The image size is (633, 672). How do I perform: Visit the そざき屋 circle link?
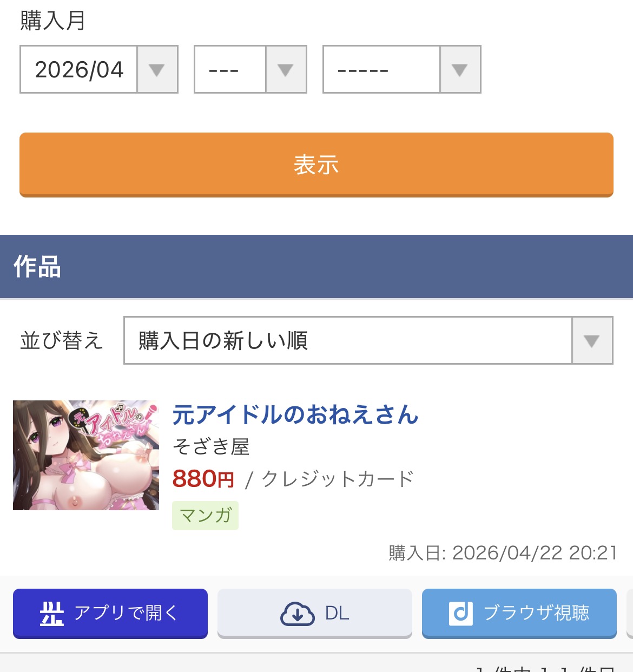point(211,447)
